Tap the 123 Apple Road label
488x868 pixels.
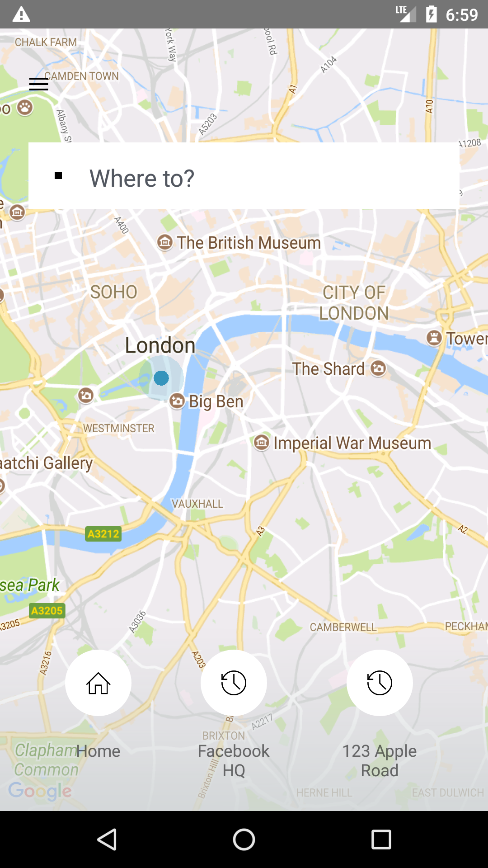[380, 760]
